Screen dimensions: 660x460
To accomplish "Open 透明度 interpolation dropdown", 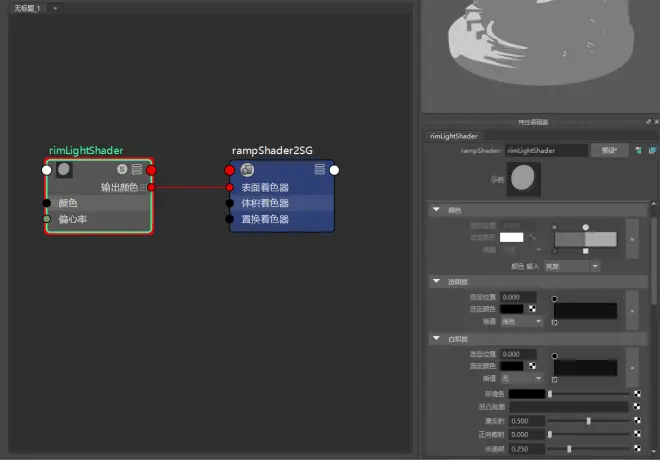I will tap(521, 322).
